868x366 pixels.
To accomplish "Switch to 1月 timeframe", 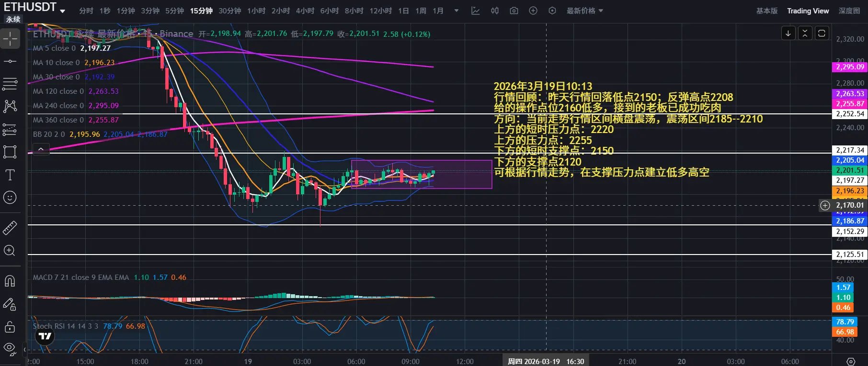I will tap(438, 11).
